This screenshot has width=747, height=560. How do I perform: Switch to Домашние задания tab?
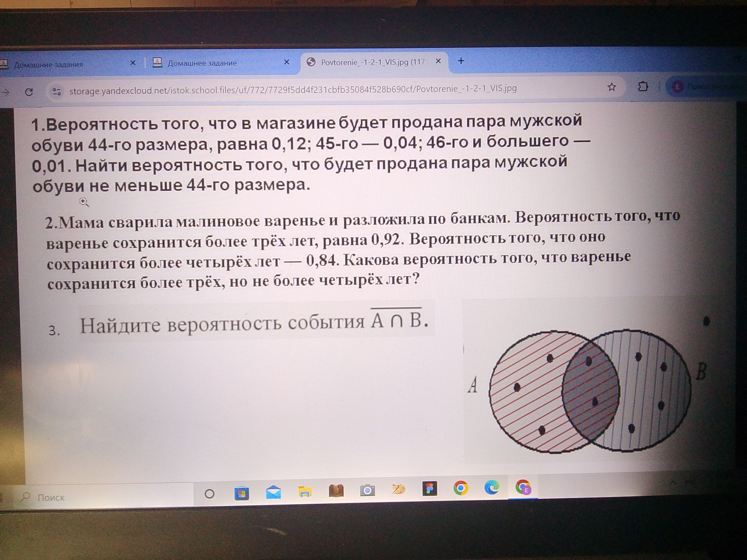[x=49, y=65]
